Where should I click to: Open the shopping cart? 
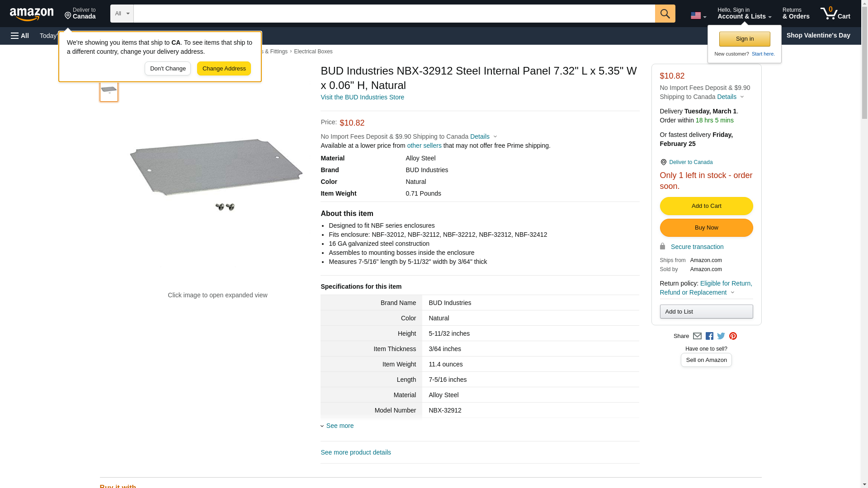(x=835, y=14)
